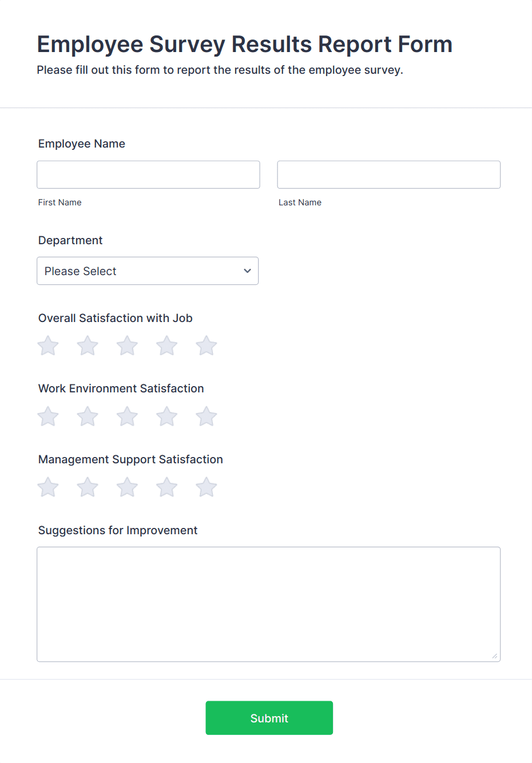Select the fifth star under Work Environment Satisfaction

[206, 416]
